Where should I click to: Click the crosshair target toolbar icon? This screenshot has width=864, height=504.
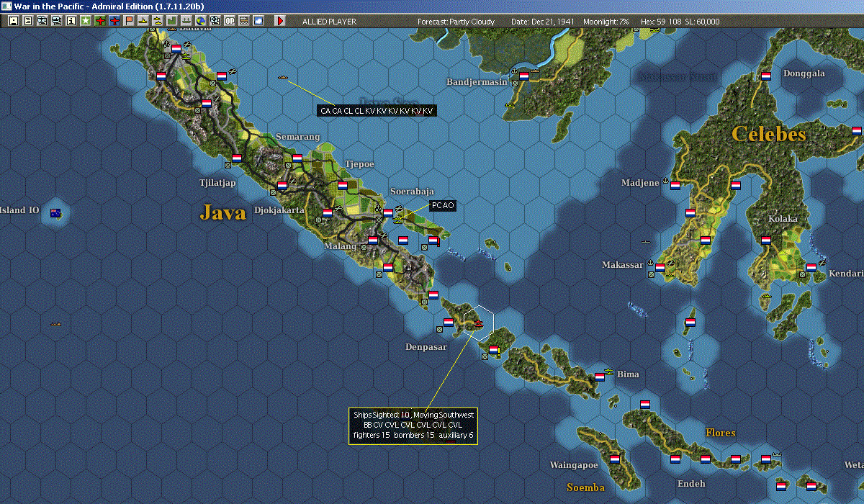[215, 21]
